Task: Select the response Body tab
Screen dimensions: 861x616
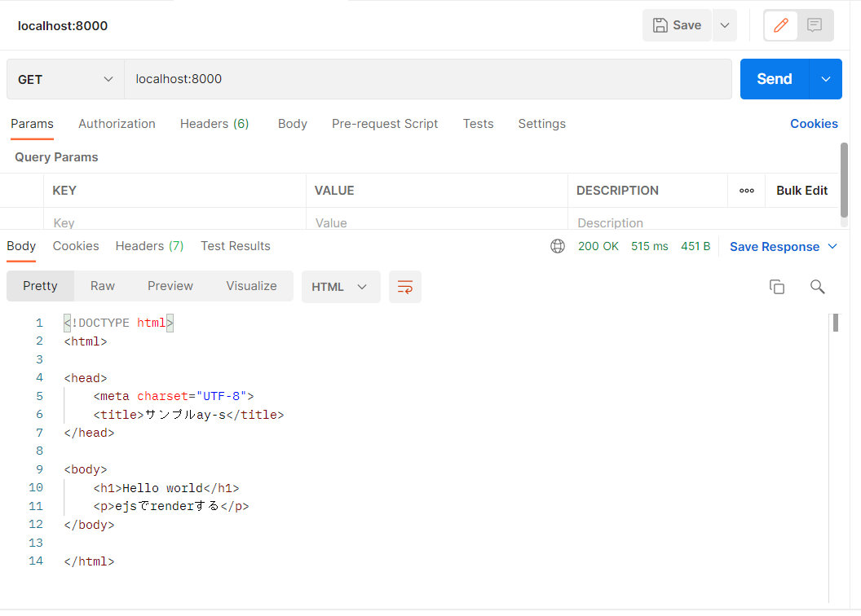Action: click(x=21, y=246)
